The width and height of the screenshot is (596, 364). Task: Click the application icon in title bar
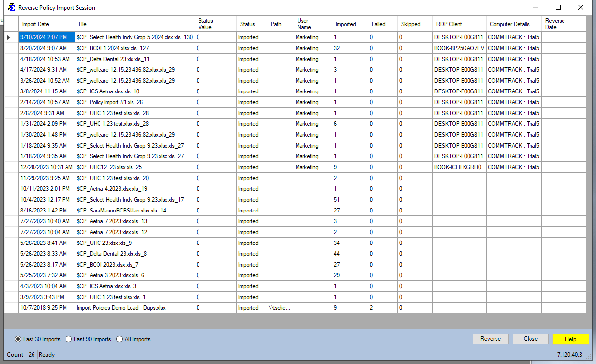[11, 7]
